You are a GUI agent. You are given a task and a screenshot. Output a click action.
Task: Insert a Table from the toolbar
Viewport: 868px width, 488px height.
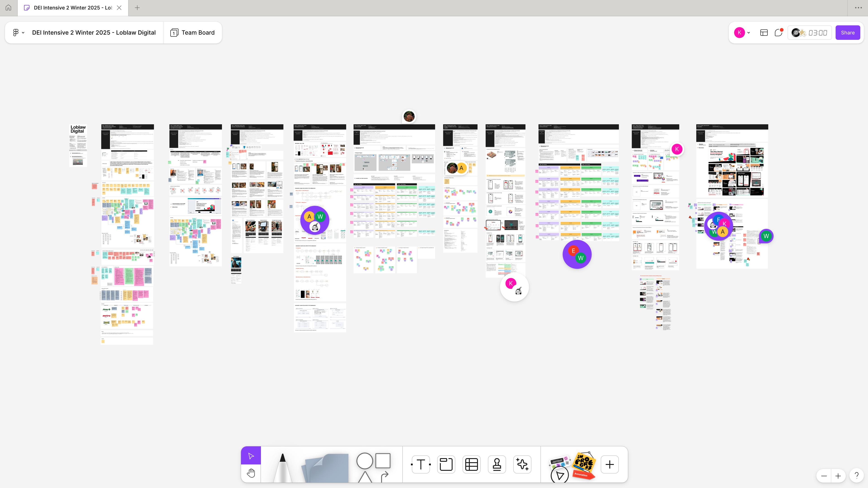[471, 464]
